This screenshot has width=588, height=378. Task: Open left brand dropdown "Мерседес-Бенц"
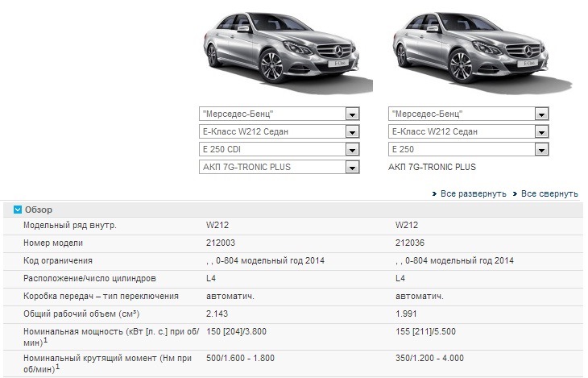279,114
